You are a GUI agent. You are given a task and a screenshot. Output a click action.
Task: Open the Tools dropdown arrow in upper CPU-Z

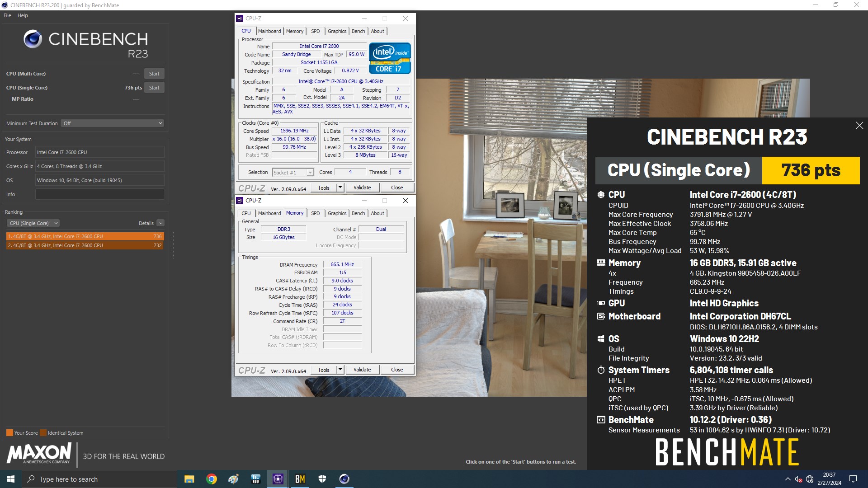(x=340, y=188)
